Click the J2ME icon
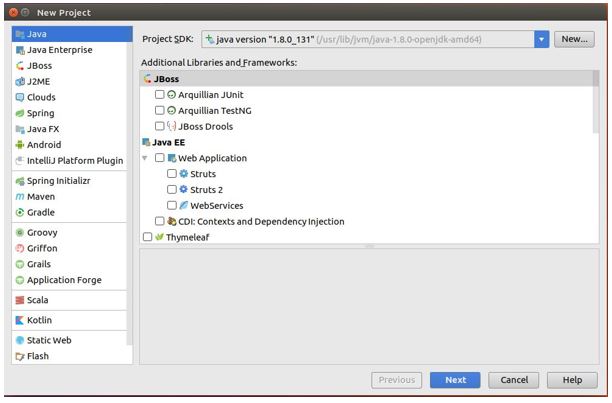The height and width of the screenshot is (403, 612). [x=20, y=82]
